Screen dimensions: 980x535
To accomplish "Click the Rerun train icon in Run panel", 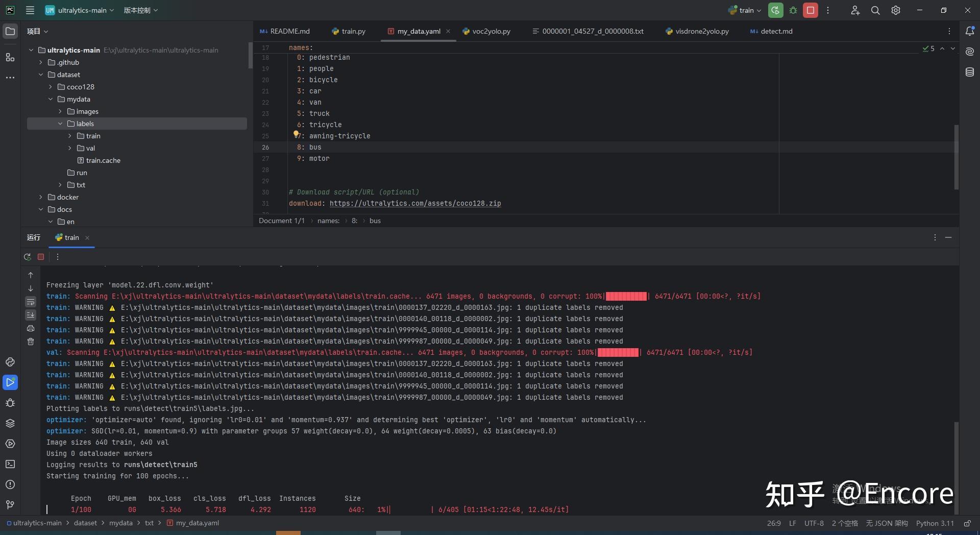I will [x=28, y=257].
